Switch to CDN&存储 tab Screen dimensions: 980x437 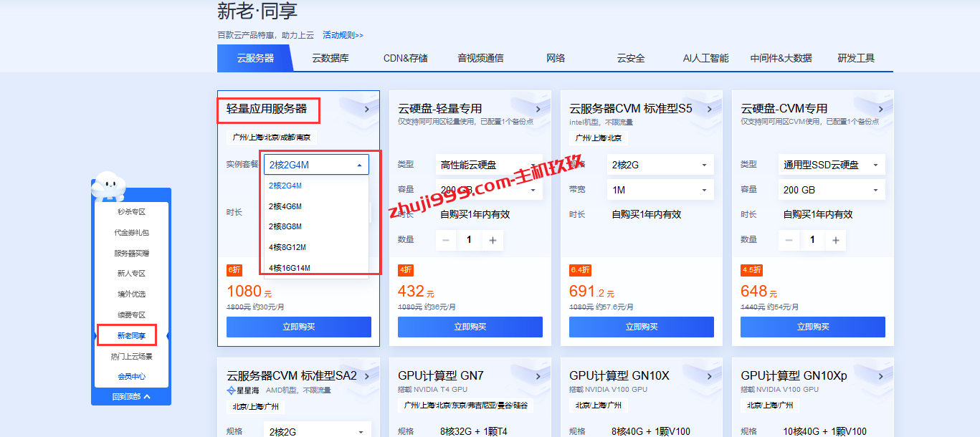click(x=406, y=58)
